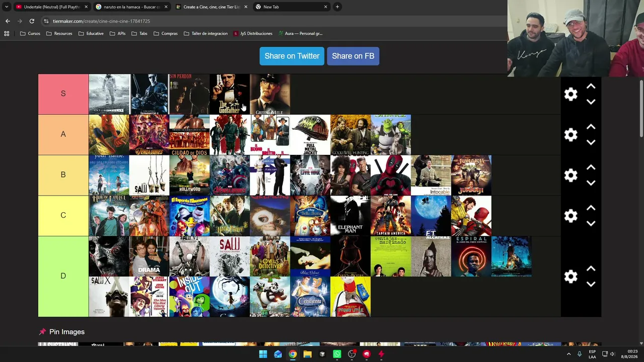Move the B tier row down
This screenshot has height=362, width=644.
591,183
